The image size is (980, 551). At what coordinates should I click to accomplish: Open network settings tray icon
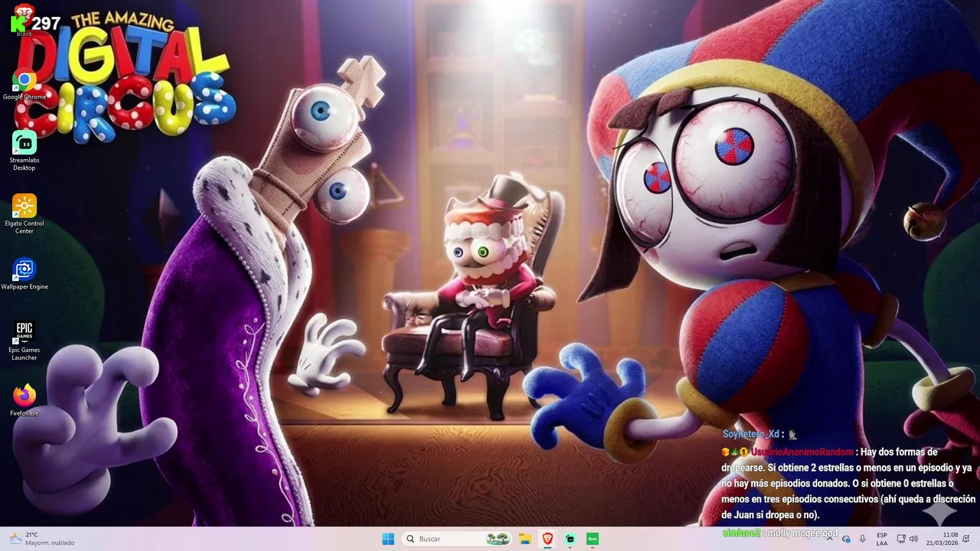[x=901, y=539]
